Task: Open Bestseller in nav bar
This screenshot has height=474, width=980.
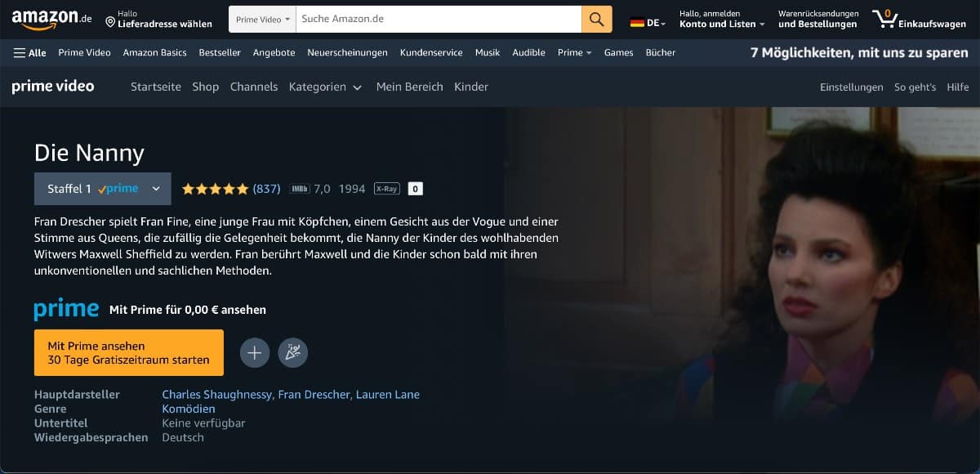Action: 220,52
